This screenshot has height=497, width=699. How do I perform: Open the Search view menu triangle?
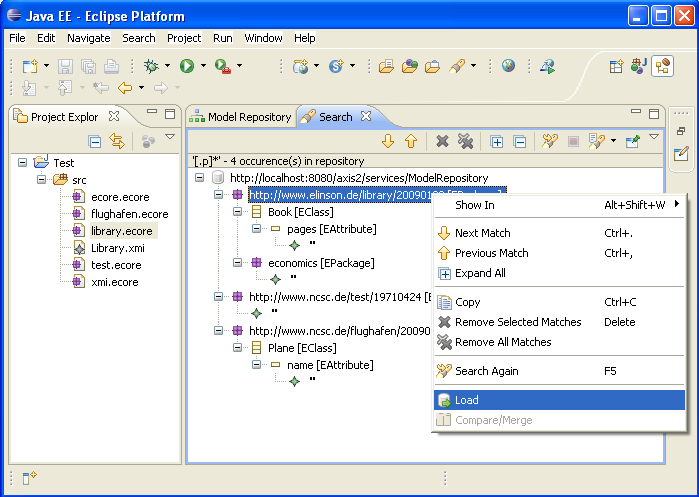pos(654,137)
